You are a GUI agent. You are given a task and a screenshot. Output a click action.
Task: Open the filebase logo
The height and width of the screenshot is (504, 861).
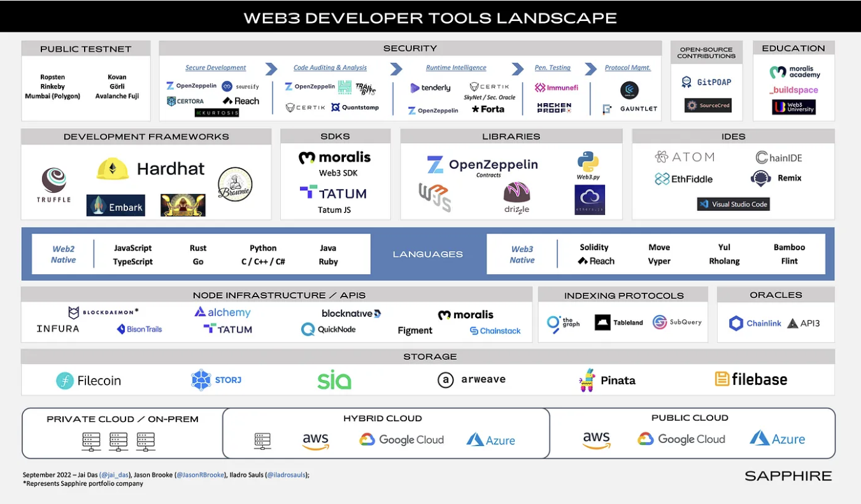751,379
